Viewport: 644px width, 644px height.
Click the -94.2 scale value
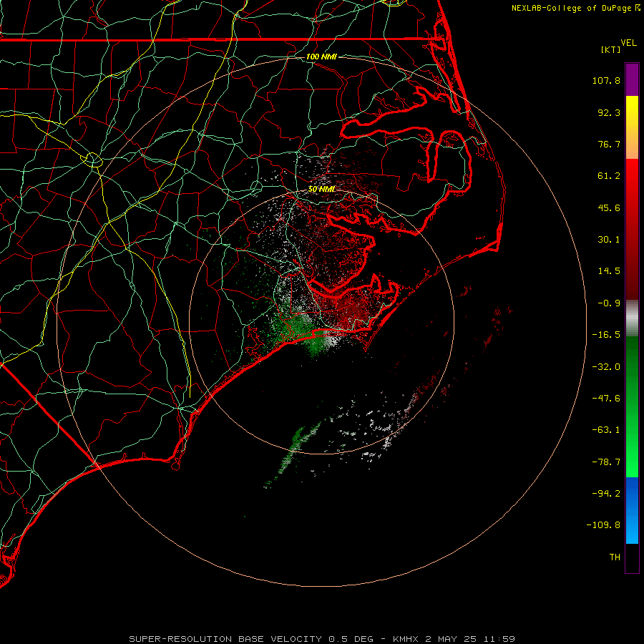coord(606,493)
